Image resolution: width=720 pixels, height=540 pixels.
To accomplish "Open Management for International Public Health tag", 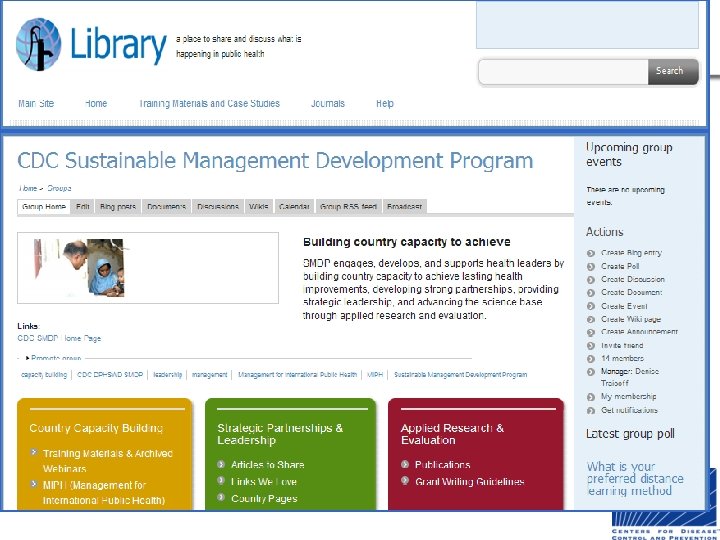I will 297,375.
